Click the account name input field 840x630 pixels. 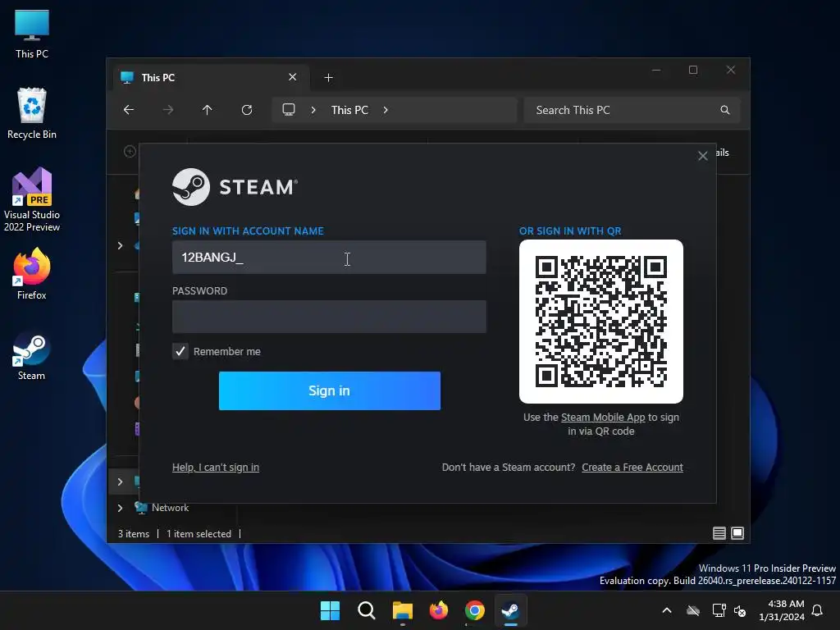pos(329,257)
